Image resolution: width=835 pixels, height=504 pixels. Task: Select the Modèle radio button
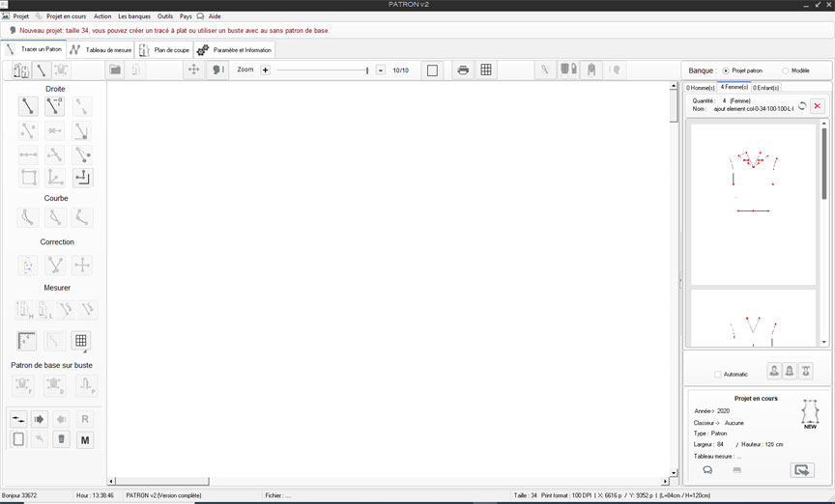pos(785,70)
